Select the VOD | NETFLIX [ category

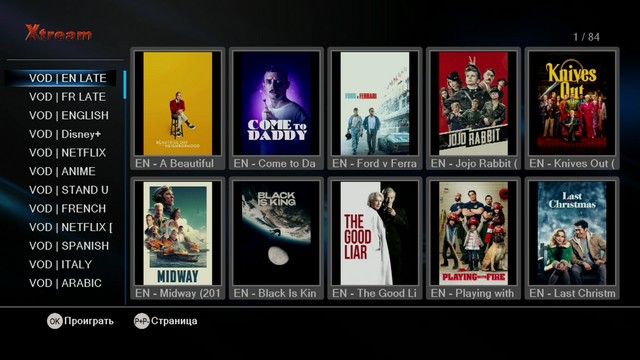click(x=71, y=227)
